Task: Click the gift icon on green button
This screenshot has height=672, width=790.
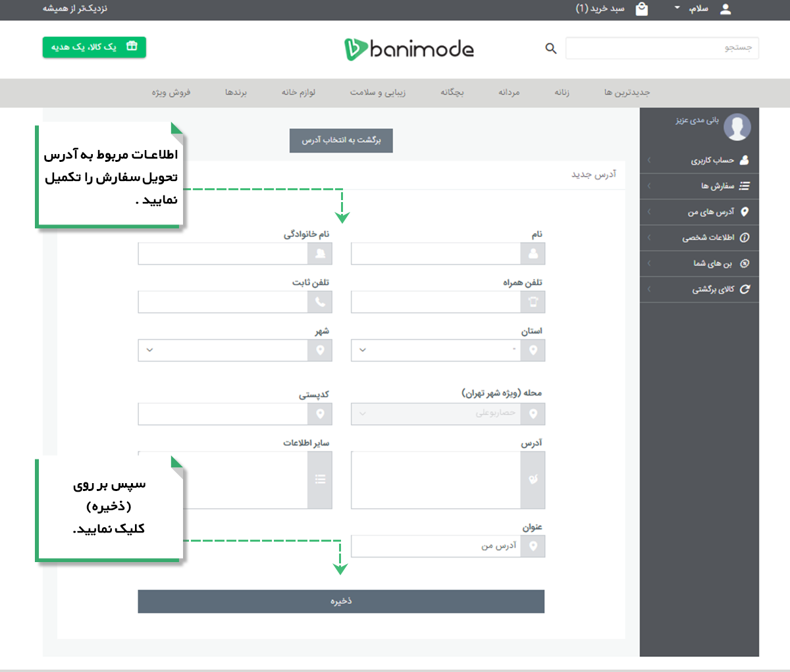Action: coord(132,47)
